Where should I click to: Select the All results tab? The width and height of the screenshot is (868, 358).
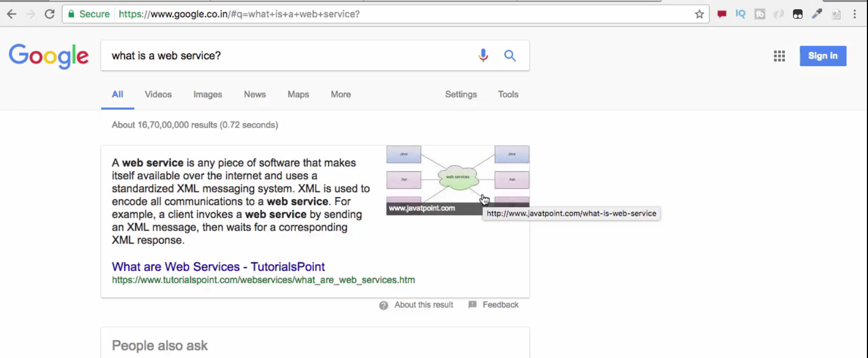pos(118,94)
